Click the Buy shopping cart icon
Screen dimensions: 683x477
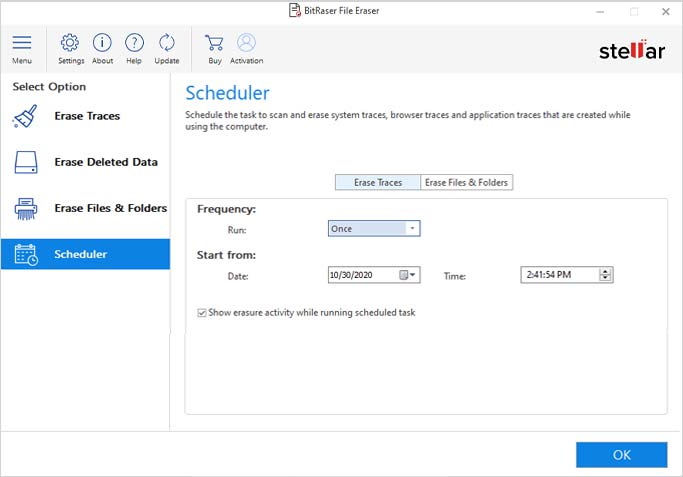pos(214,43)
